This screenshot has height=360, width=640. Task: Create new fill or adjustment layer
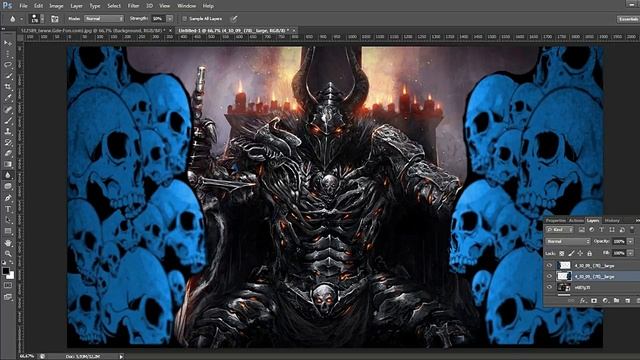605,300
